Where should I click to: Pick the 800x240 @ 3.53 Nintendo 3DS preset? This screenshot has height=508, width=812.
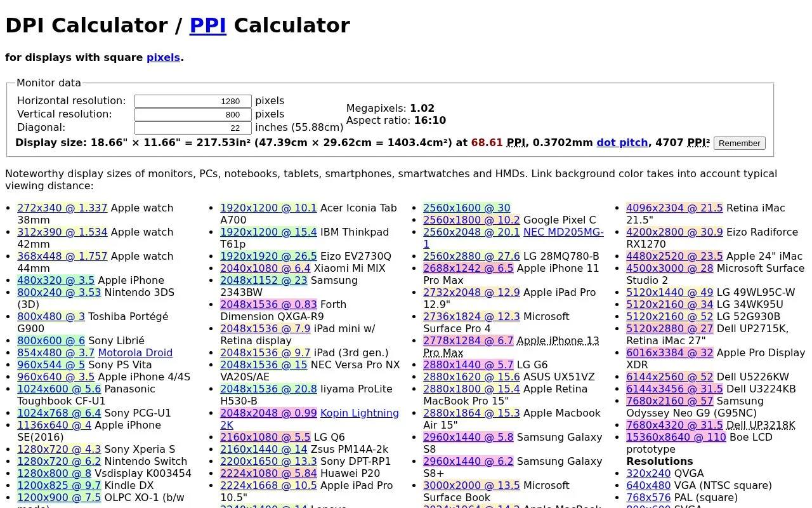(59, 292)
